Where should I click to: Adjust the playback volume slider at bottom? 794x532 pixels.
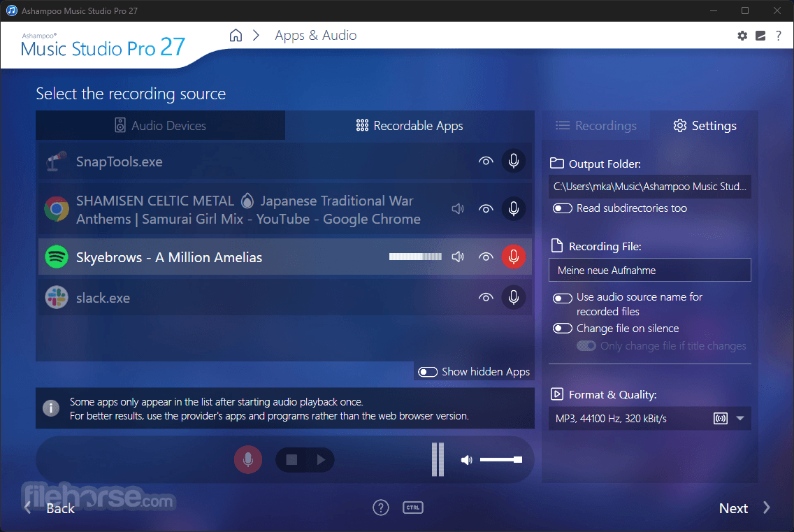point(501,459)
